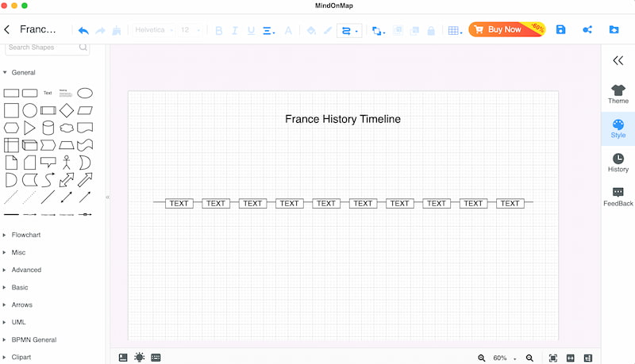This screenshot has height=364, width=635.
Task: Toggle the sun brightness mode icon
Action: 140,358
